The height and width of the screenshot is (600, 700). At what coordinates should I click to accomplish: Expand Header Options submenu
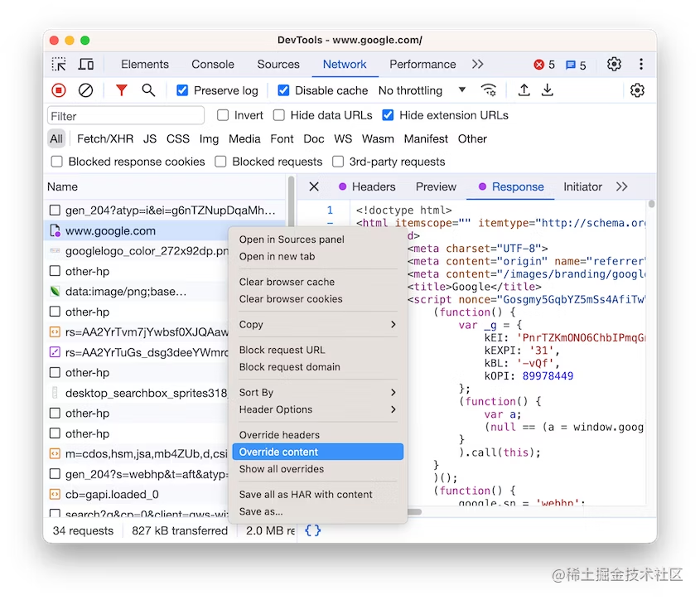[317, 409]
